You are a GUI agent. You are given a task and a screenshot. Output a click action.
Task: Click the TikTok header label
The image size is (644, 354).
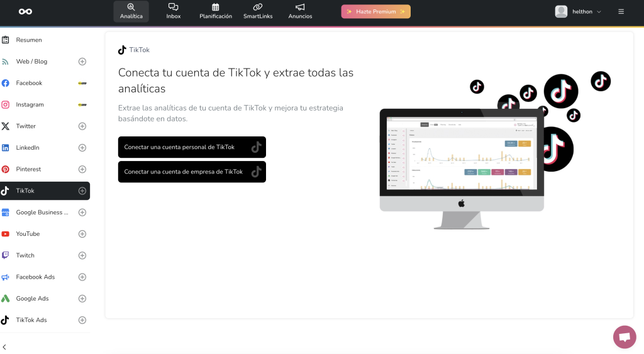139,50
